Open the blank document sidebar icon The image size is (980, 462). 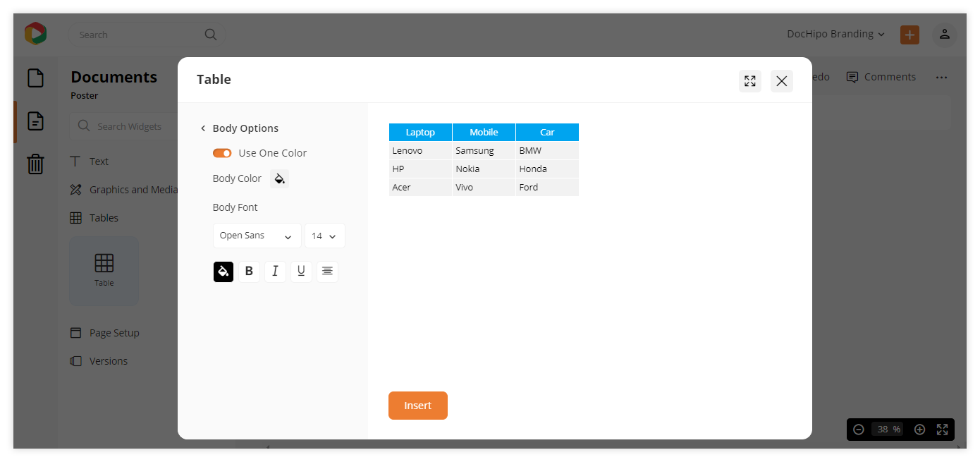[35, 78]
